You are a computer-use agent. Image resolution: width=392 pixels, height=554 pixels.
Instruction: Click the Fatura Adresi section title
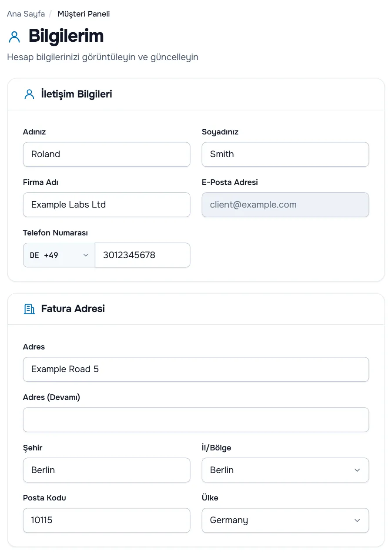pos(73,309)
